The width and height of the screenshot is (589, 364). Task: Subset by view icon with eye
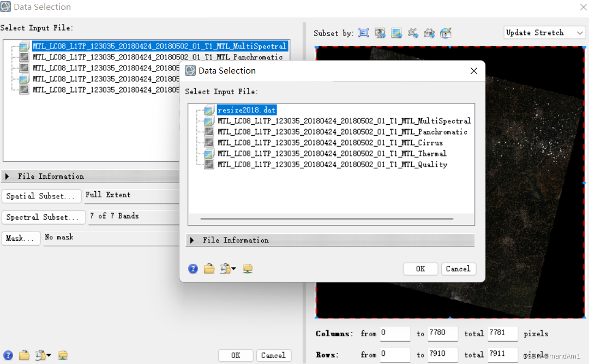[x=380, y=33]
